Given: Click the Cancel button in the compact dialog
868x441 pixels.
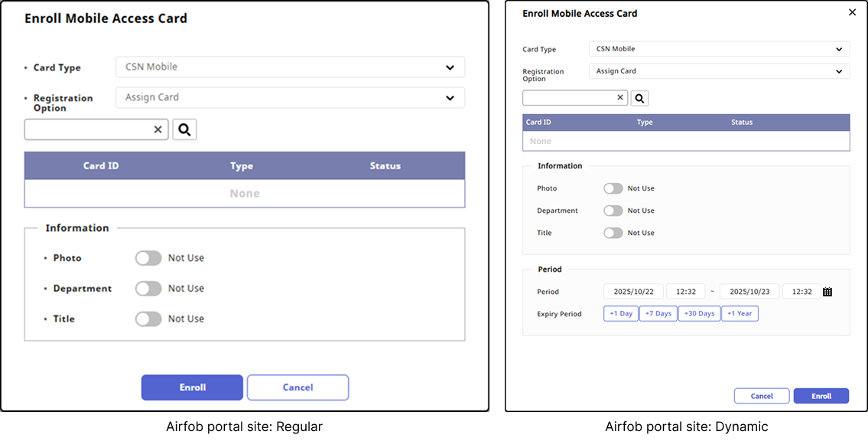Looking at the screenshot, I should (762, 396).
